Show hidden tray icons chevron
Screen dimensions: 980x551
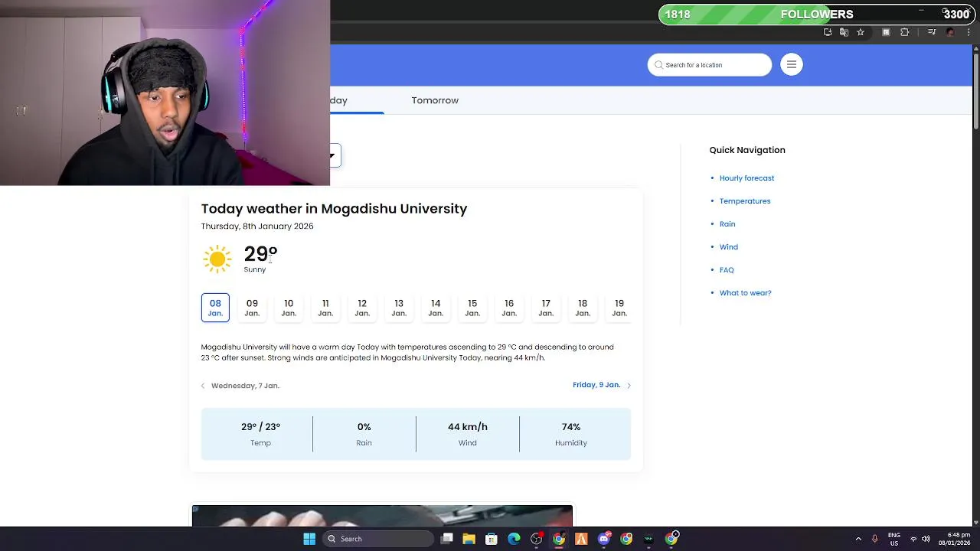coord(858,539)
